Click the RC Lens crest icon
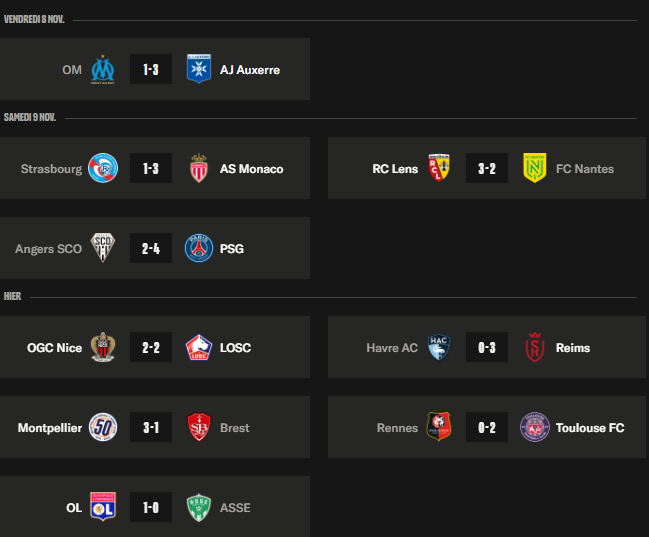 (x=439, y=168)
